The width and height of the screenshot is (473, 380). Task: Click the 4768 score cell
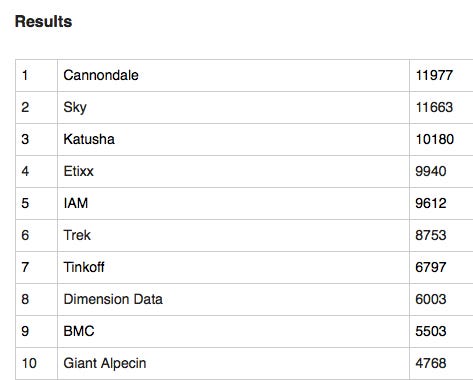441,364
